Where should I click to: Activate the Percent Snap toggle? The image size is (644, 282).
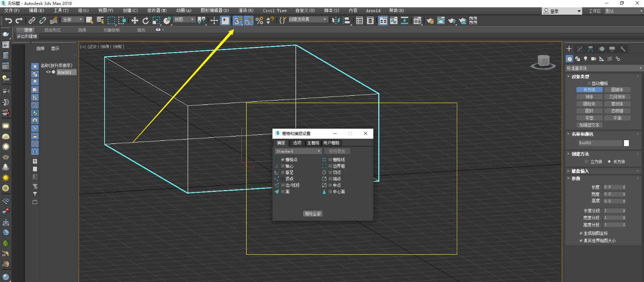[259, 20]
